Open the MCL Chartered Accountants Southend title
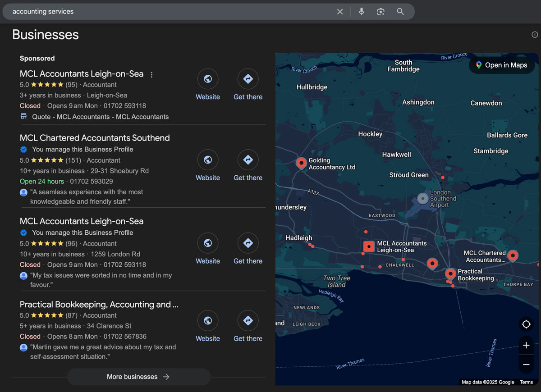 (95, 138)
